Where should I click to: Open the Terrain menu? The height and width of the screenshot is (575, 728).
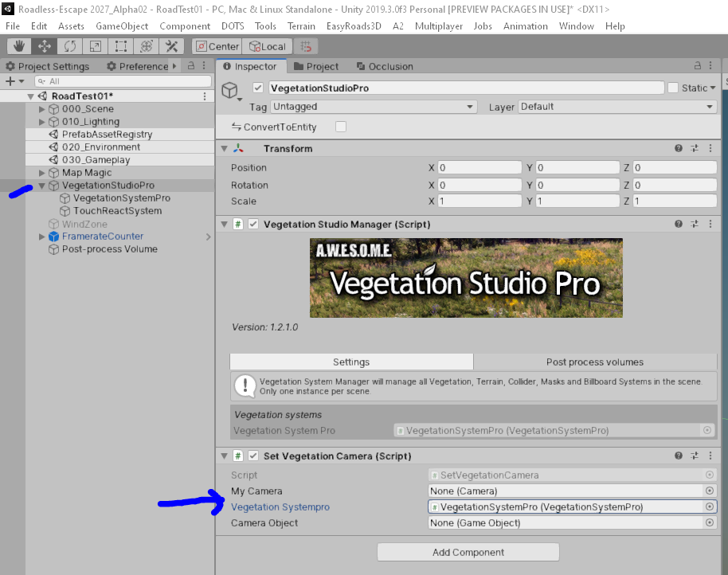[x=301, y=26]
